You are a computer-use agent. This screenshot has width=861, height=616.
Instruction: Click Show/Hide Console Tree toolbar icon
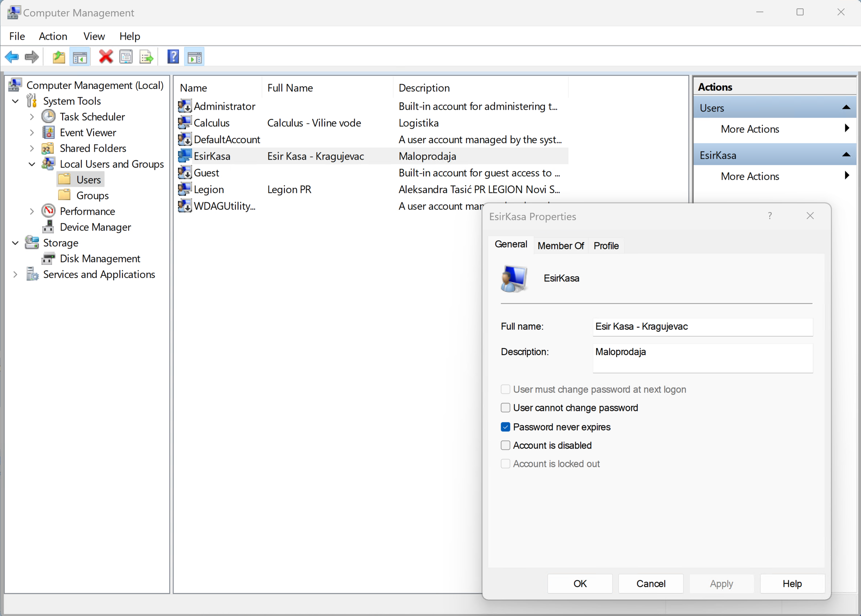click(80, 57)
